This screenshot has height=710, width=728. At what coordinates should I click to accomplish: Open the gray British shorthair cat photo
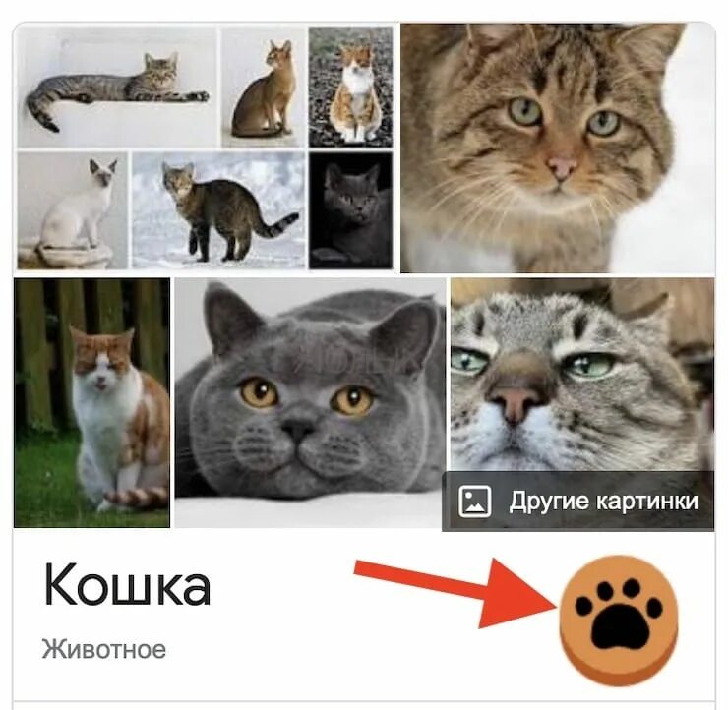(310, 403)
